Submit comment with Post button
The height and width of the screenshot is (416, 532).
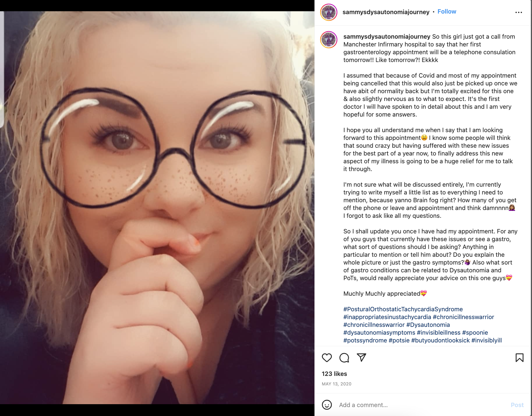click(517, 405)
